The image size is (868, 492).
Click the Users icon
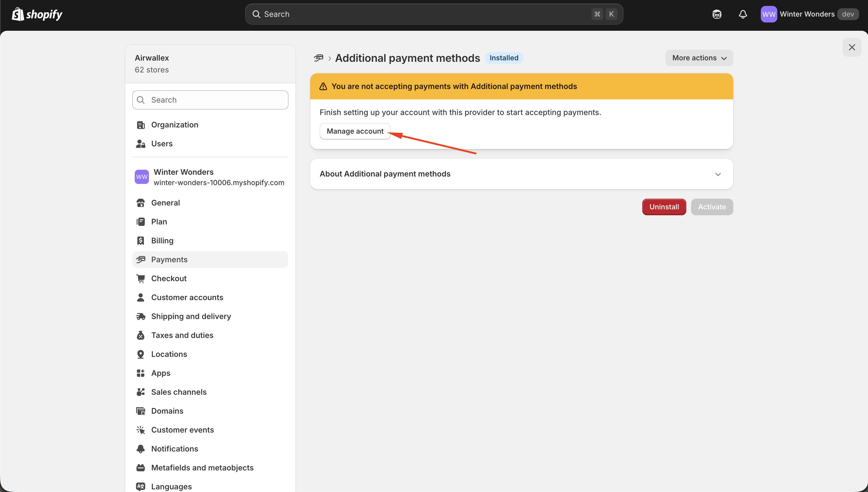point(140,144)
